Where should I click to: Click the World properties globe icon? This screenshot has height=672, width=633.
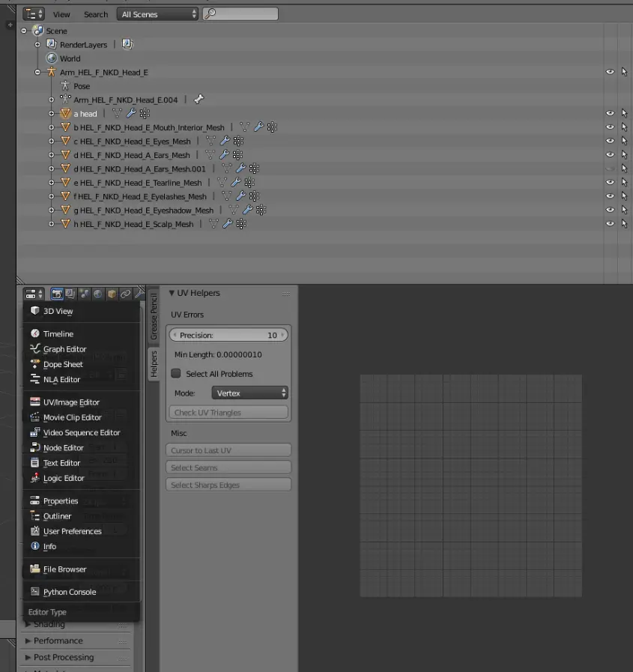click(x=97, y=294)
